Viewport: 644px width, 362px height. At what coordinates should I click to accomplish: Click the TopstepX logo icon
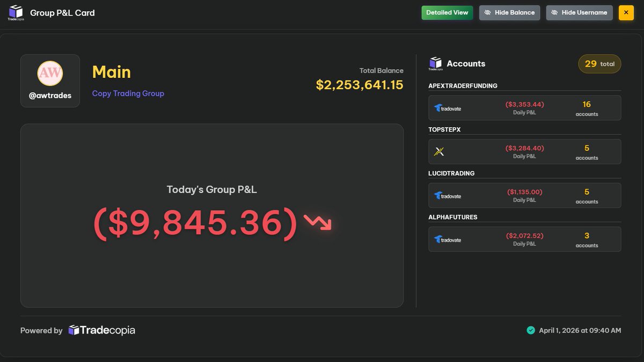[x=439, y=152]
